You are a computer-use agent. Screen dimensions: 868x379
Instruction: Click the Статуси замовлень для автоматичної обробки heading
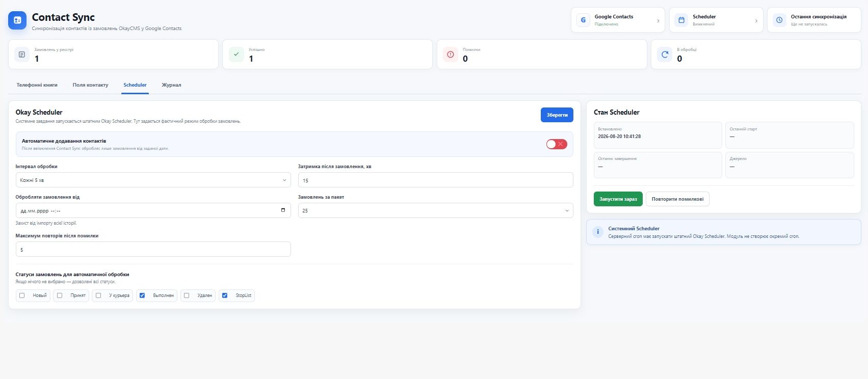[x=72, y=275]
